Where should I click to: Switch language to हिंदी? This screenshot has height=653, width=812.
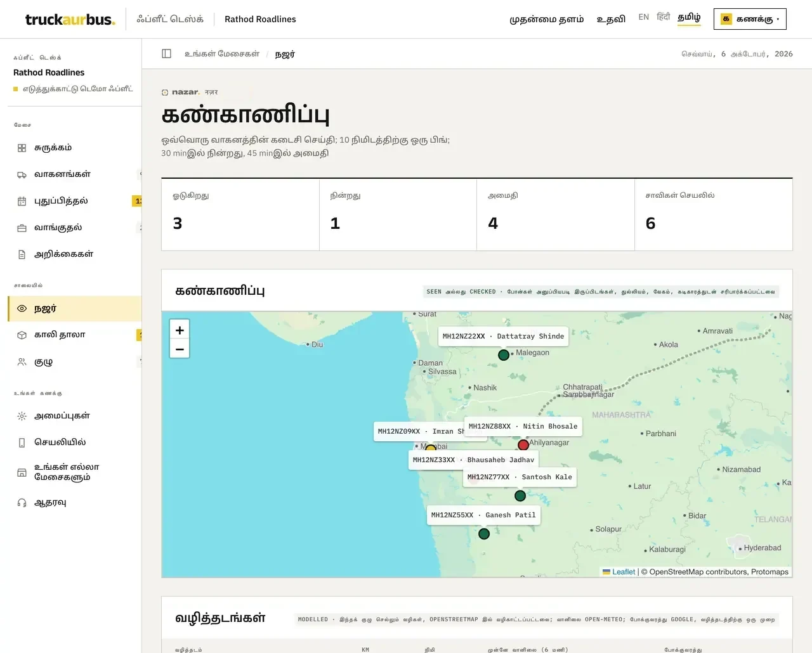664,17
